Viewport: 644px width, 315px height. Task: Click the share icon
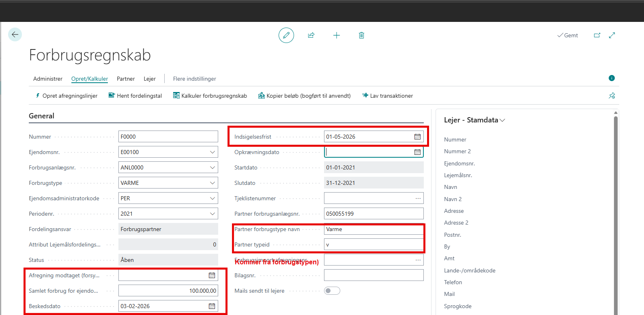coord(311,35)
